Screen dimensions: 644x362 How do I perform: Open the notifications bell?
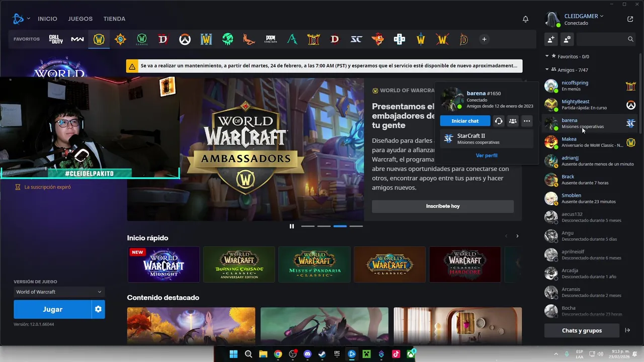point(526,19)
